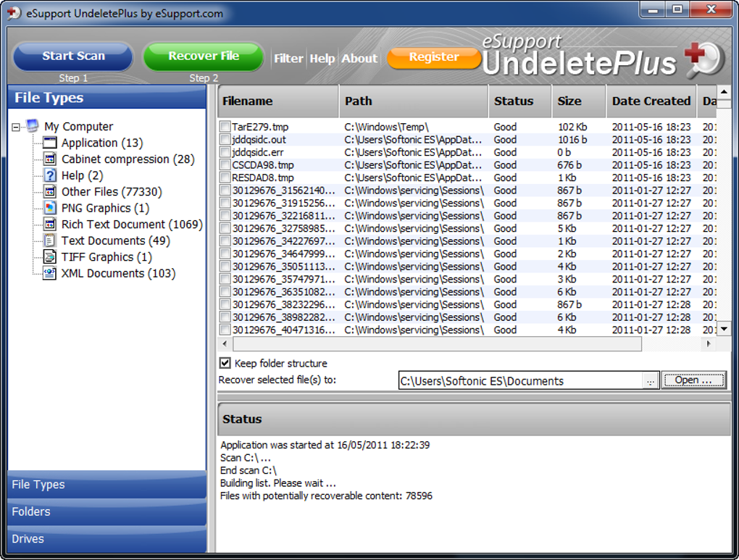Collapse the My Computer tree node
The width and height of the screenshot is (739, 560).
pyautogui.click(x=16, y=128)
